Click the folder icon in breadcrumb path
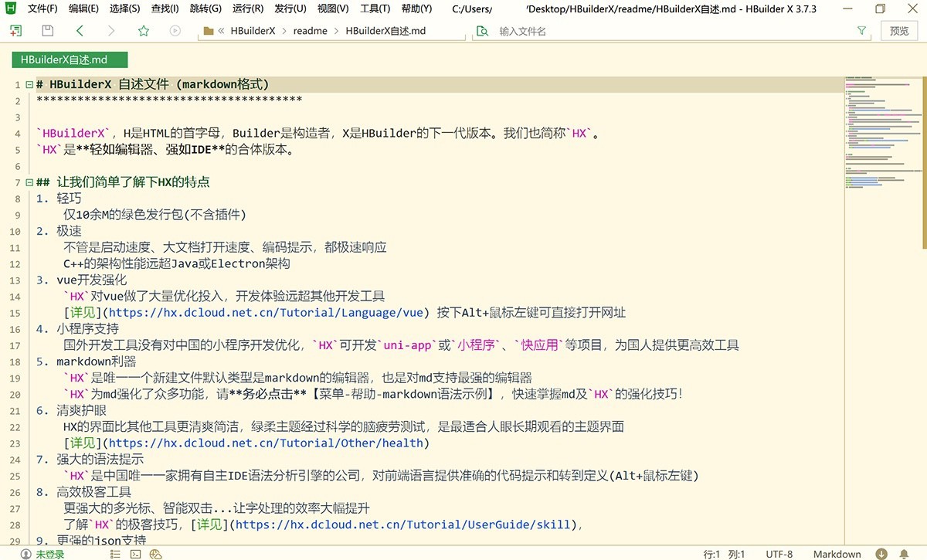Screen dimensions: 927x560 point(207,31)
